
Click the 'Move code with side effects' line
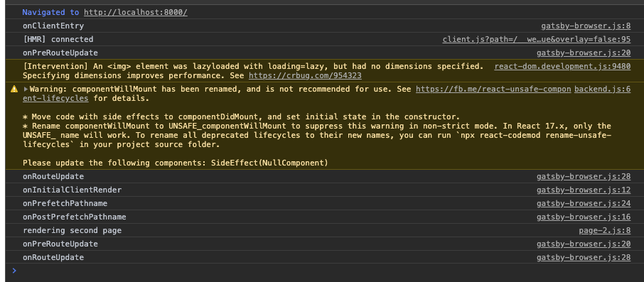[x=241, y=116]
